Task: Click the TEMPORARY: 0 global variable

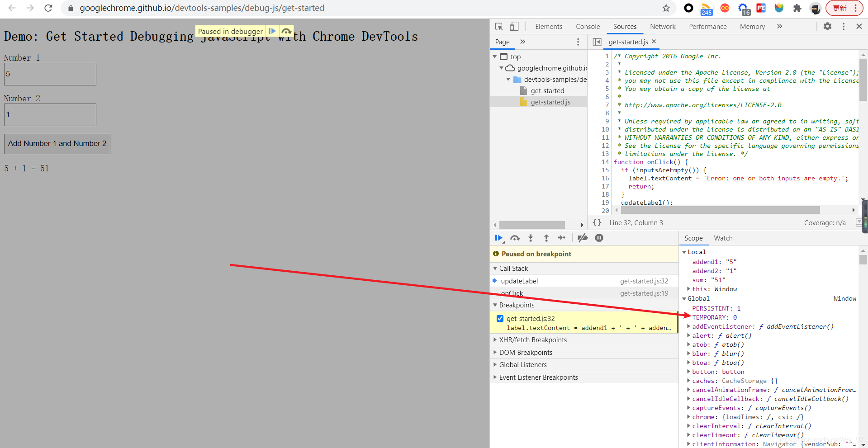Action: 714,317
